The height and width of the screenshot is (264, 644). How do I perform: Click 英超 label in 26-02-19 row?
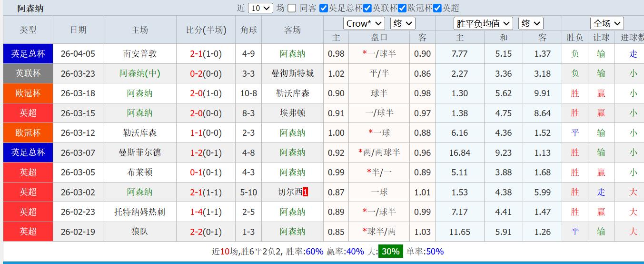click(x=28, y=232)
